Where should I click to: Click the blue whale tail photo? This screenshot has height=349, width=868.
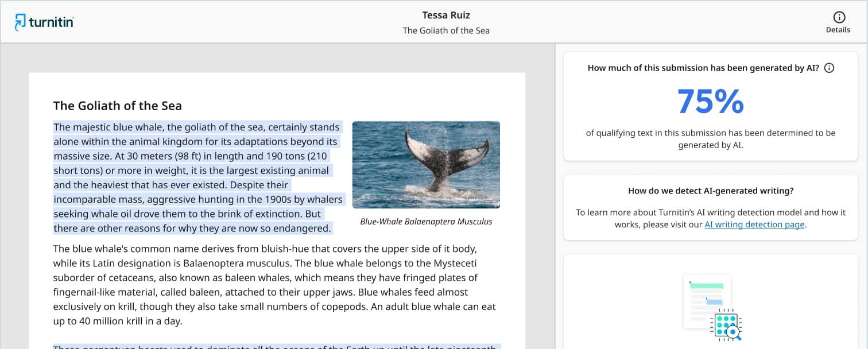(426, 165)
